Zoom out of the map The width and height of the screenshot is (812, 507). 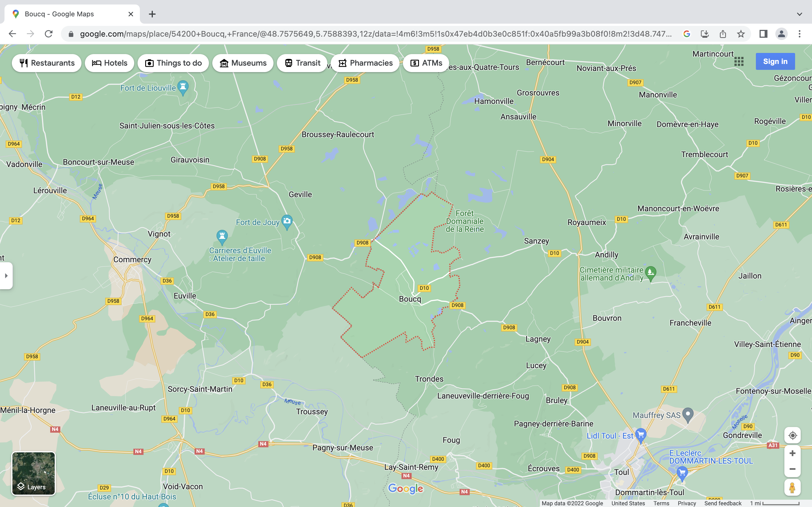(793, 469)
